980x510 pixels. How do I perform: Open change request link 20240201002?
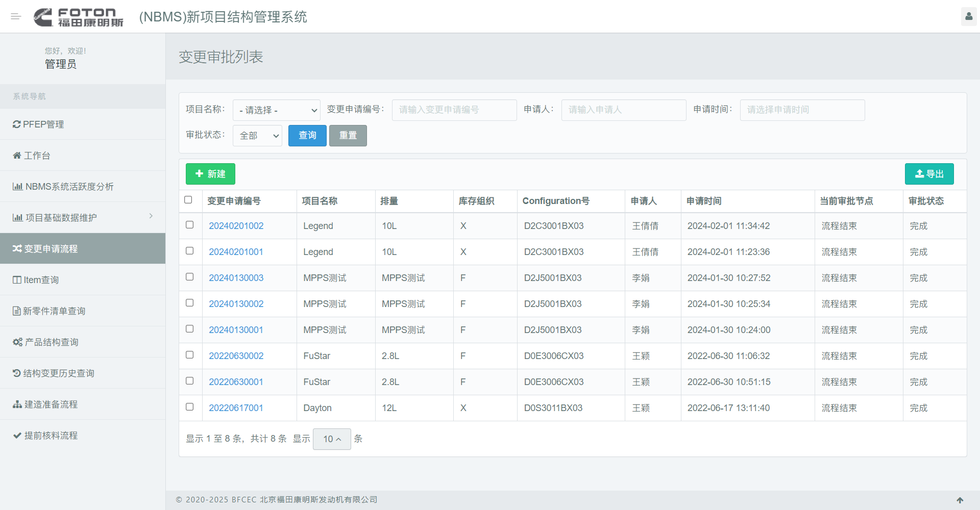tap(236, 226)
